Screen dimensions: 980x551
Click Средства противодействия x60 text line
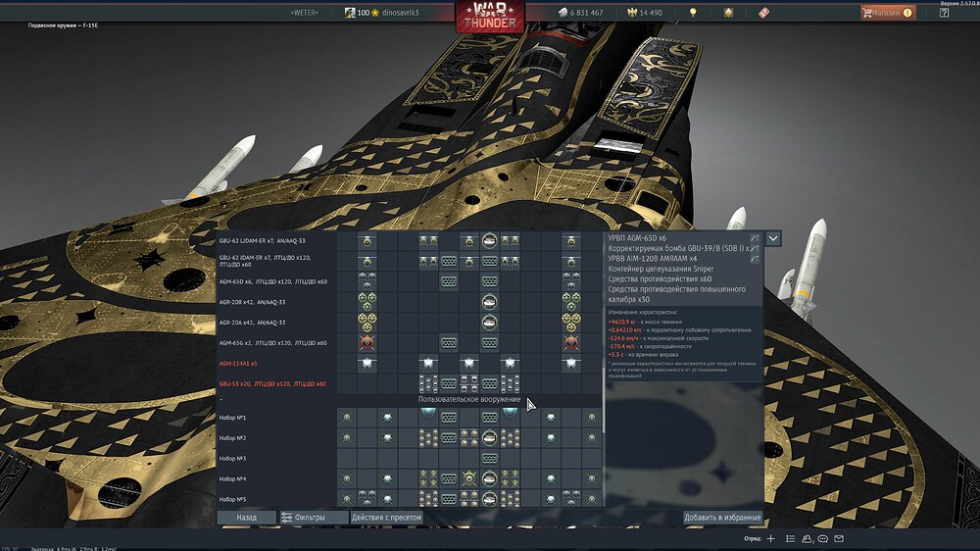click(x=660, y=279)
